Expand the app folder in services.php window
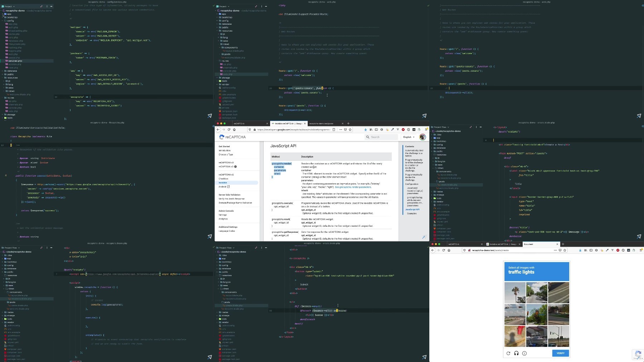This screenshot has width=644, height=362. (3, 14)
